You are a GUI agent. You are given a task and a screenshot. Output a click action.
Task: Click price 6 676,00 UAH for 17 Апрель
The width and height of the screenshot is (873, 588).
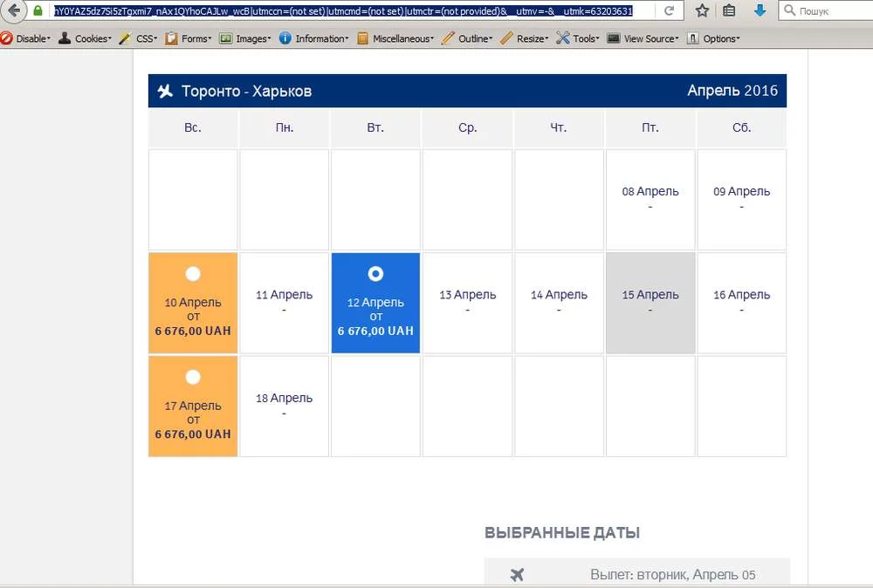[193, 434]
